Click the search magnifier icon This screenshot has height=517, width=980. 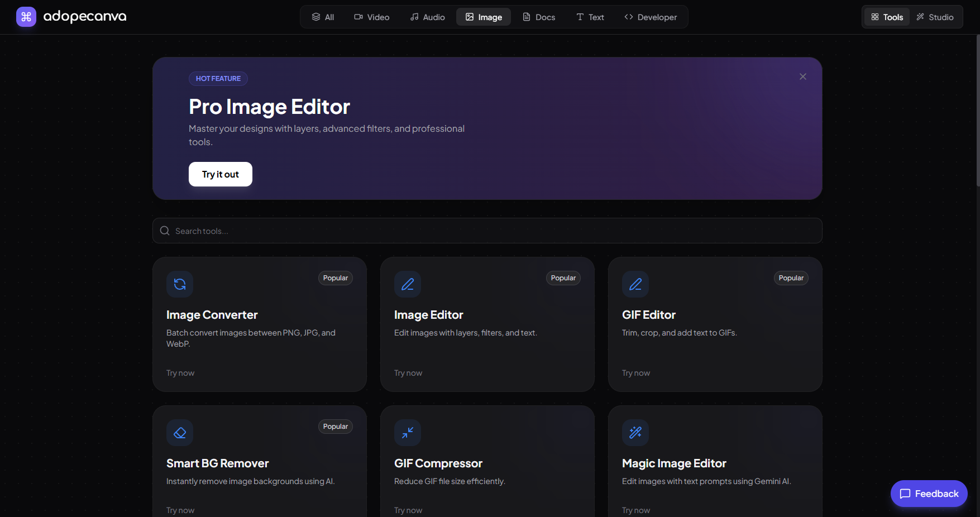(x=164, y=230)
